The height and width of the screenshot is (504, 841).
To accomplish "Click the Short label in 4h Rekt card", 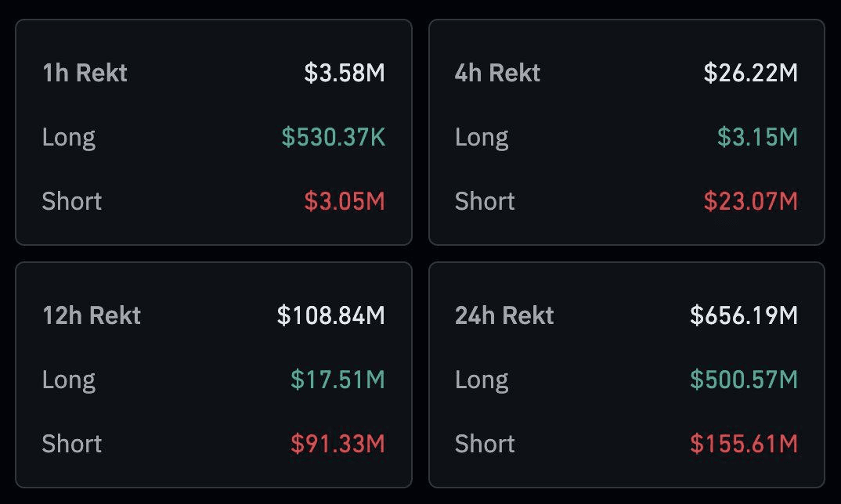I will 485,202.
